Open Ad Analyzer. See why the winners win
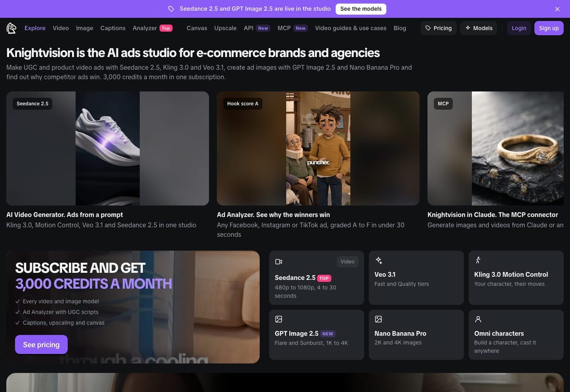 274,215
